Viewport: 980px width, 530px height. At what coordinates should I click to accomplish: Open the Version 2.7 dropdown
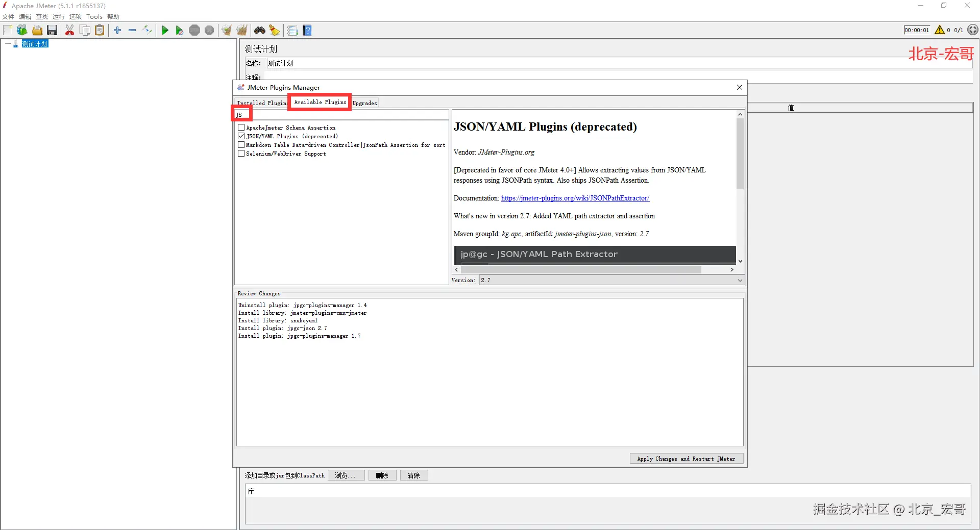[611, 280]
